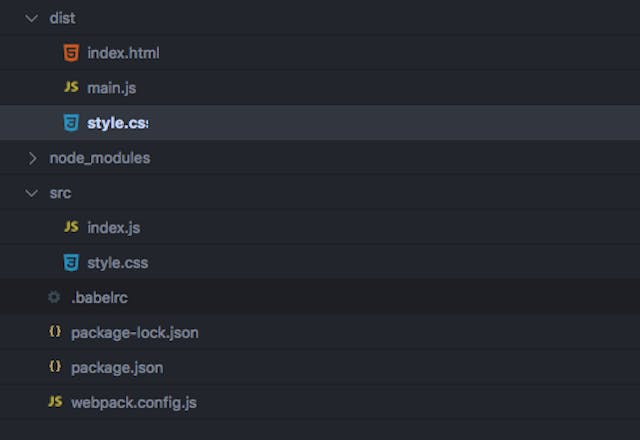Expand the node_modules folder chevron
This screenshot has height=440, width=640.
[x=32, y=158]
